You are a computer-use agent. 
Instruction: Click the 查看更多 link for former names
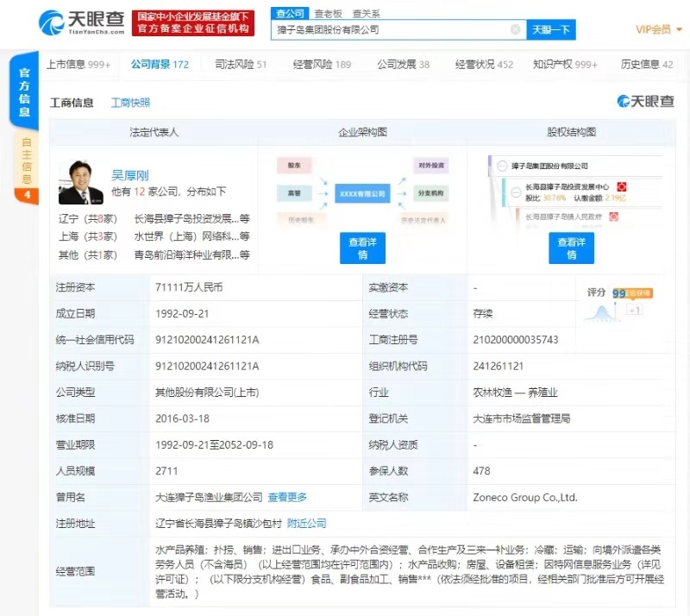pyautogui.click(x=287, y=497)
